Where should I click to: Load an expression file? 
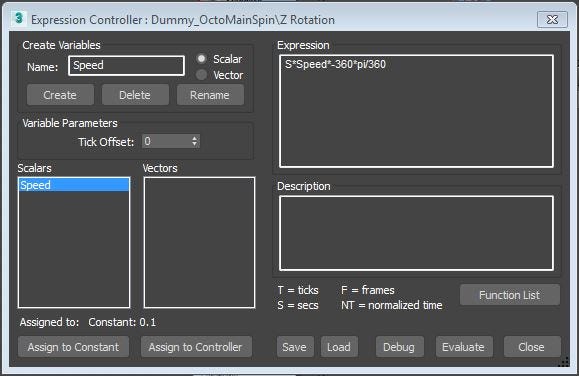339,347
